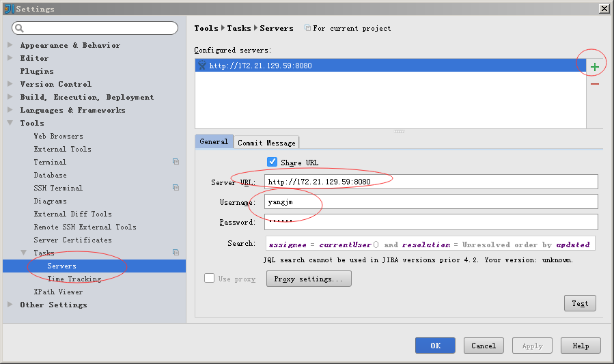This screenshot has width=614, height=364.
Task: Open Proxy settings dialog
Action: [x=309, y=279]
